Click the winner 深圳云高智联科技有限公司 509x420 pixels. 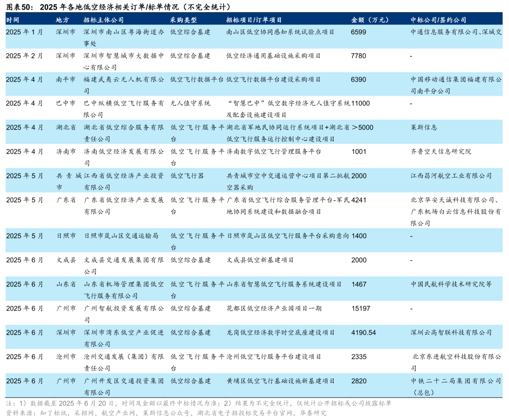(451, 333)
